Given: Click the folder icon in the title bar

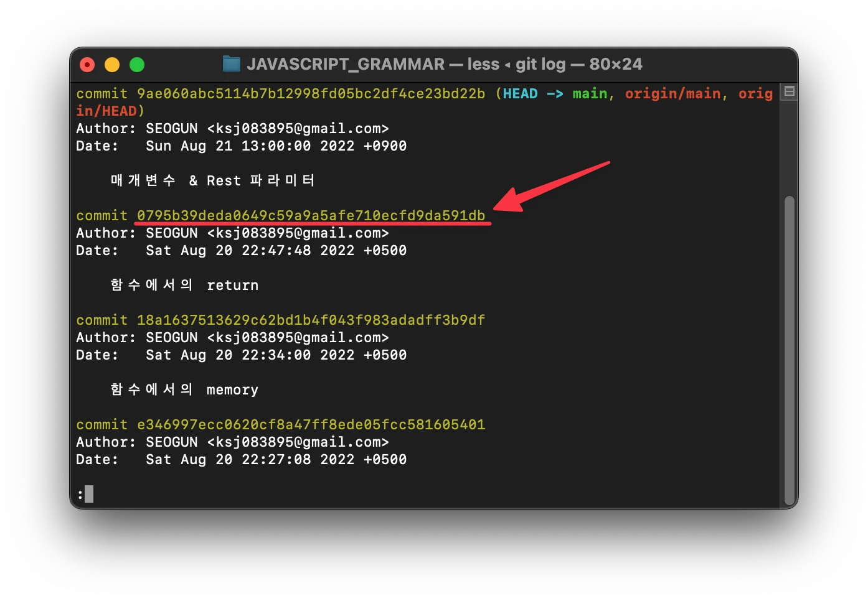Looking at the screenshot, I should tap(232, 63).
